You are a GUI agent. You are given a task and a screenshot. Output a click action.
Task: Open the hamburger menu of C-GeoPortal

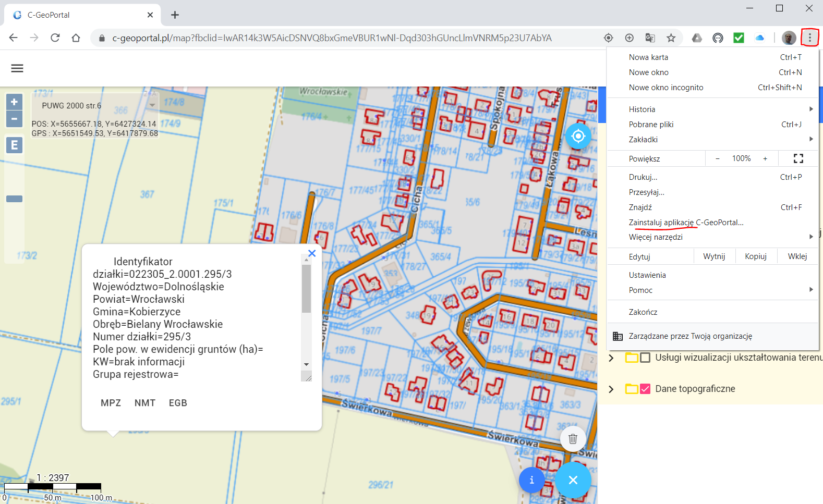coord(17,68)
